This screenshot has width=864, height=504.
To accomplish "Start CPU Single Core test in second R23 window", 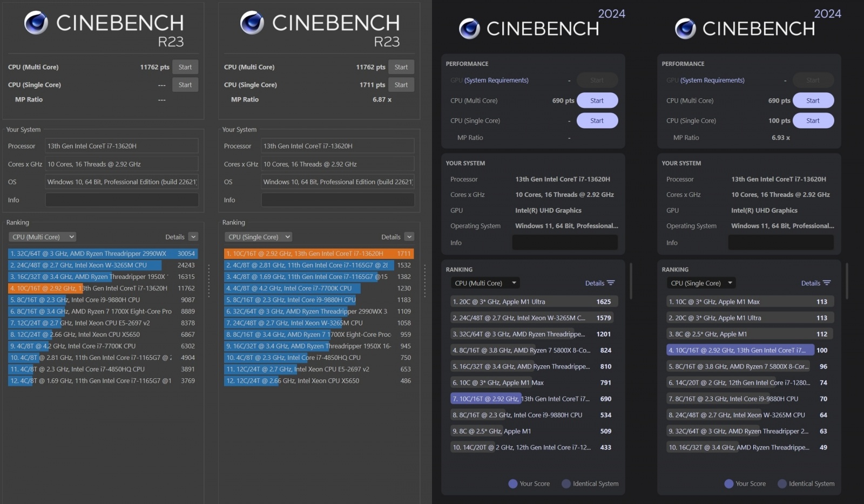I will tap(401, 85).
